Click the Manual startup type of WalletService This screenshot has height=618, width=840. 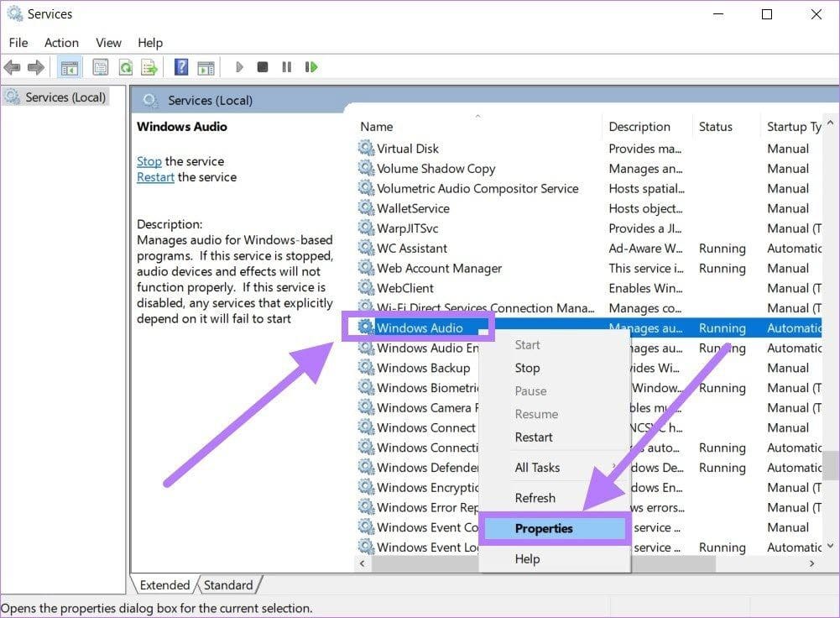(x=787, y=208)
